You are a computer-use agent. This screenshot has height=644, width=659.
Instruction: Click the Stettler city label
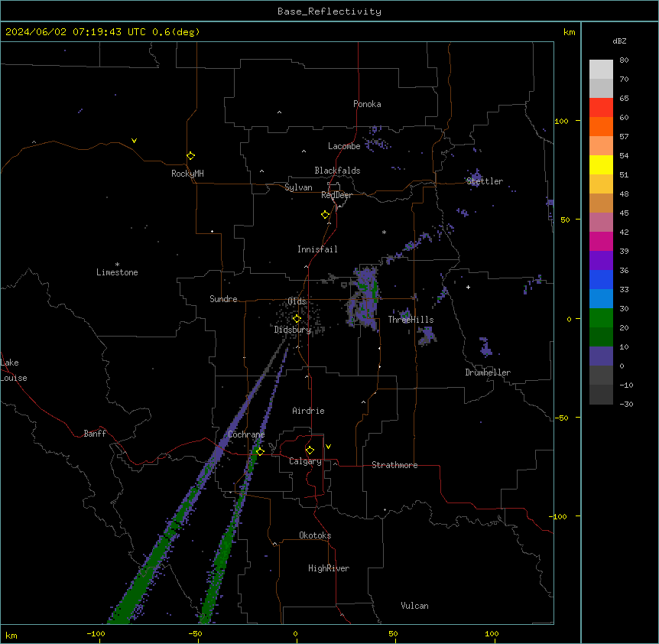point(485,181)
